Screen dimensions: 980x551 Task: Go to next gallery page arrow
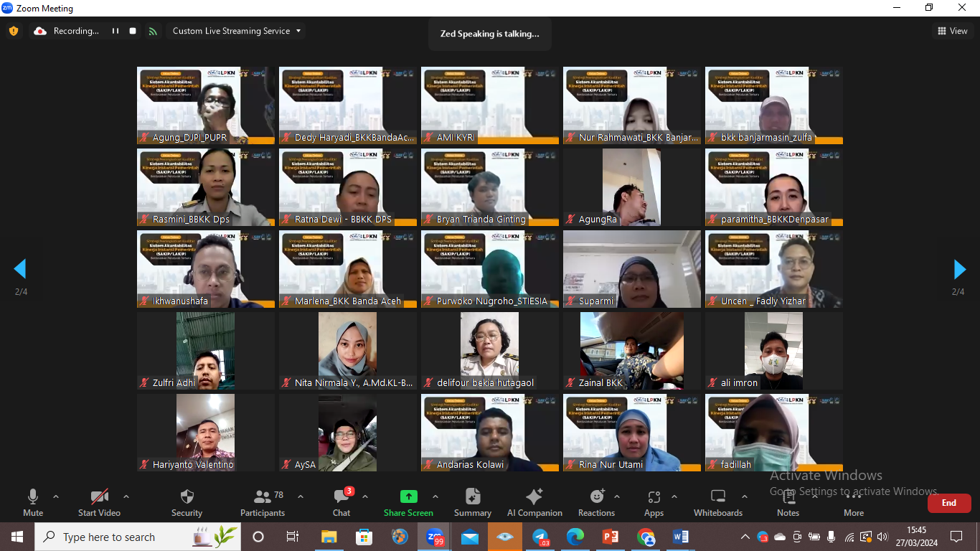(959, 269)
